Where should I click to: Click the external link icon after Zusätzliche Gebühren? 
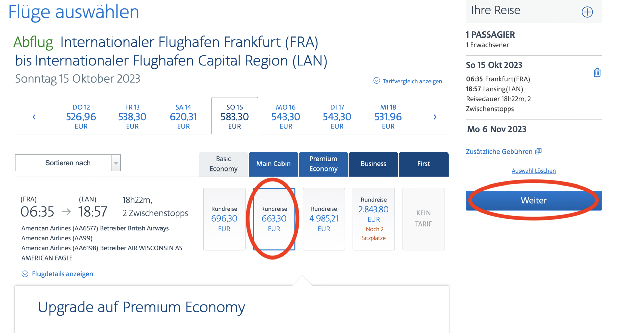pos(539,151)
